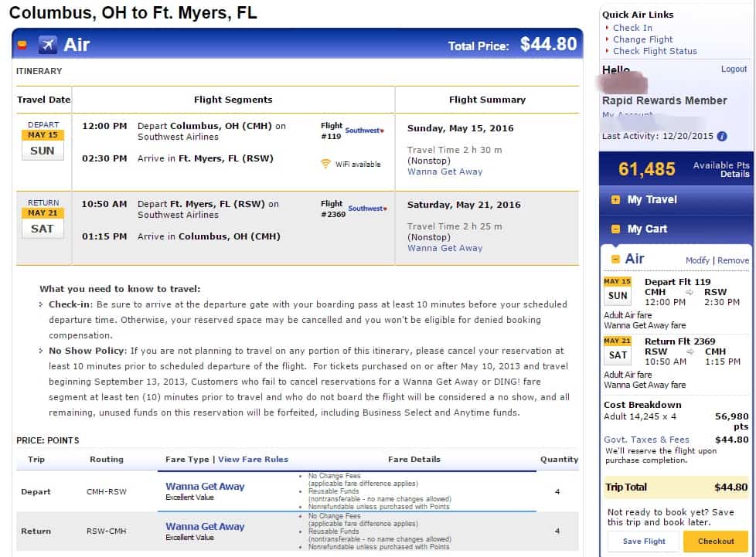Click the Flight #2369 label

point(333,209)
